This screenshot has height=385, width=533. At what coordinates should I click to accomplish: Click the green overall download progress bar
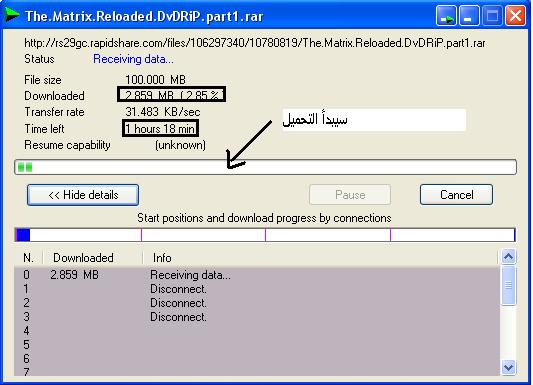(x=265, y=167)
